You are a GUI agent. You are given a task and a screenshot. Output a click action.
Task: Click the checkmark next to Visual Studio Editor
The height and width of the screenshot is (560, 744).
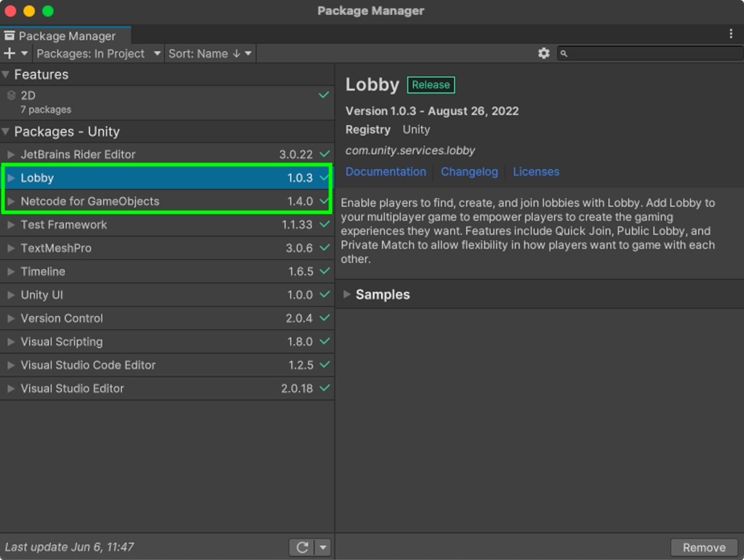324,388
